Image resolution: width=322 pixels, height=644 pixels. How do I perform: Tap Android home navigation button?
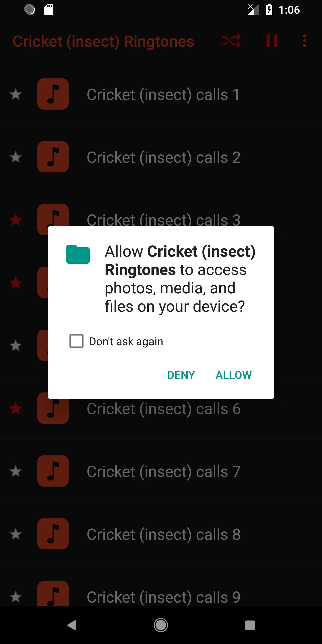(x=161, y=625)
